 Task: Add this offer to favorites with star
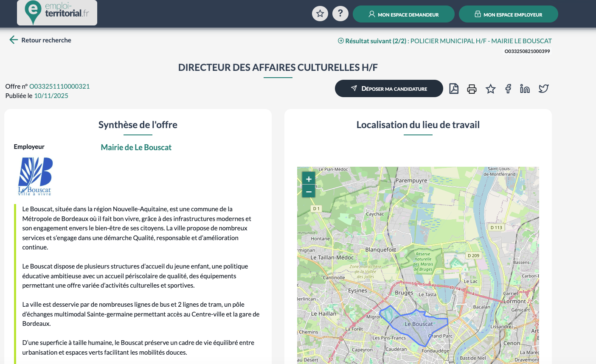(x=490, y=89)
